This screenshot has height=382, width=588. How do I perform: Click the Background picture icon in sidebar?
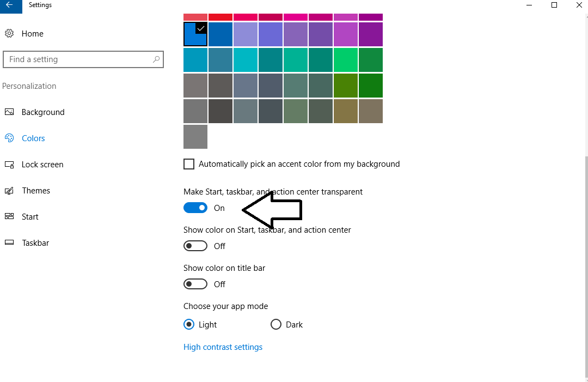pyautogui.click(x=9, y=112)
